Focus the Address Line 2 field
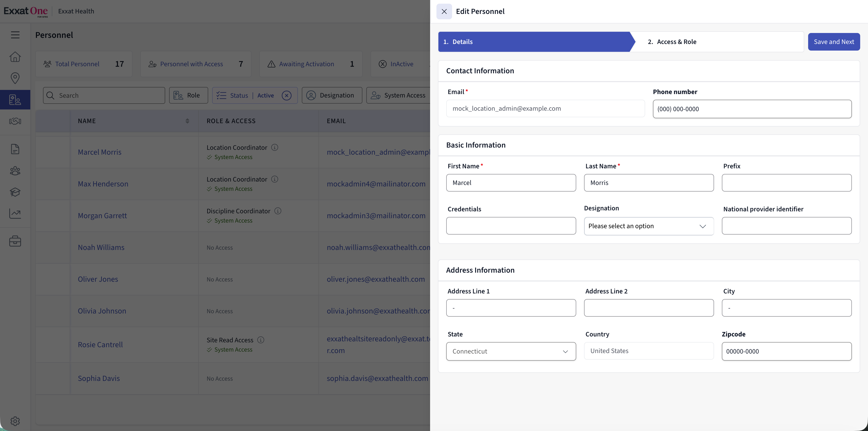This screenshot has height=431, width=868. tap(649, 308)
